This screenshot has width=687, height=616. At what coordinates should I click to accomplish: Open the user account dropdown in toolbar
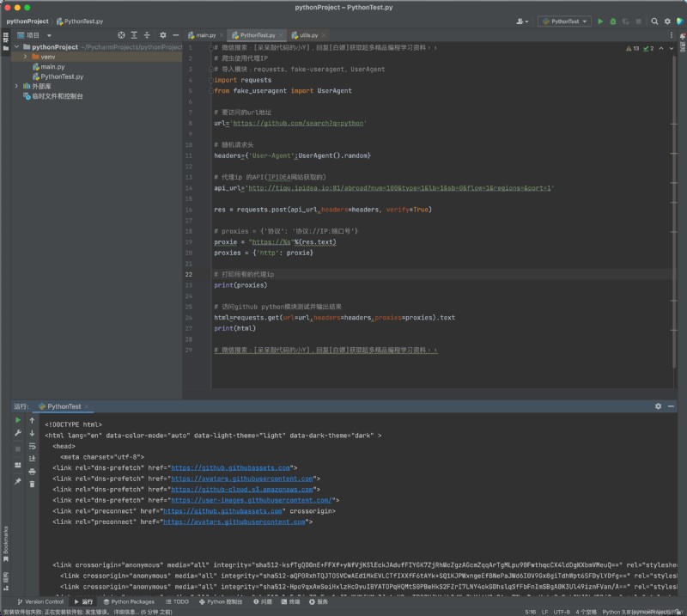(522, 21)
